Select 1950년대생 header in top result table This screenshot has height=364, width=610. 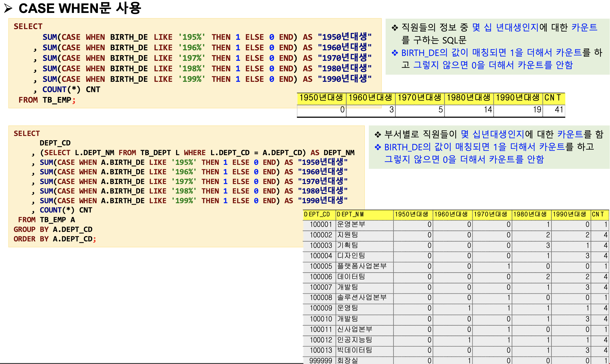(x=321, y=98)
